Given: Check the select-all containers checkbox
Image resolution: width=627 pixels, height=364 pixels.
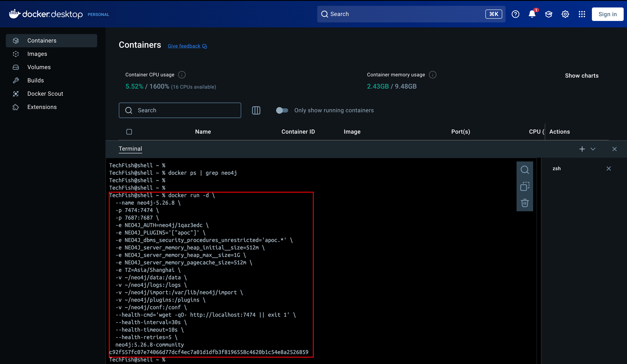Looking at the screenshot, I should tap(129, 132).
